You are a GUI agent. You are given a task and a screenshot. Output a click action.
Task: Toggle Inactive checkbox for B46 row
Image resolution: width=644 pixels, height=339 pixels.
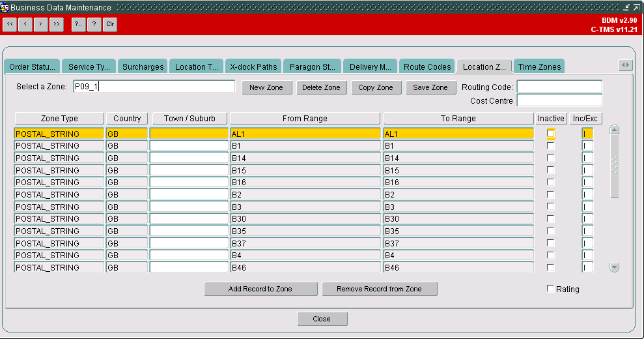[550, 267]
